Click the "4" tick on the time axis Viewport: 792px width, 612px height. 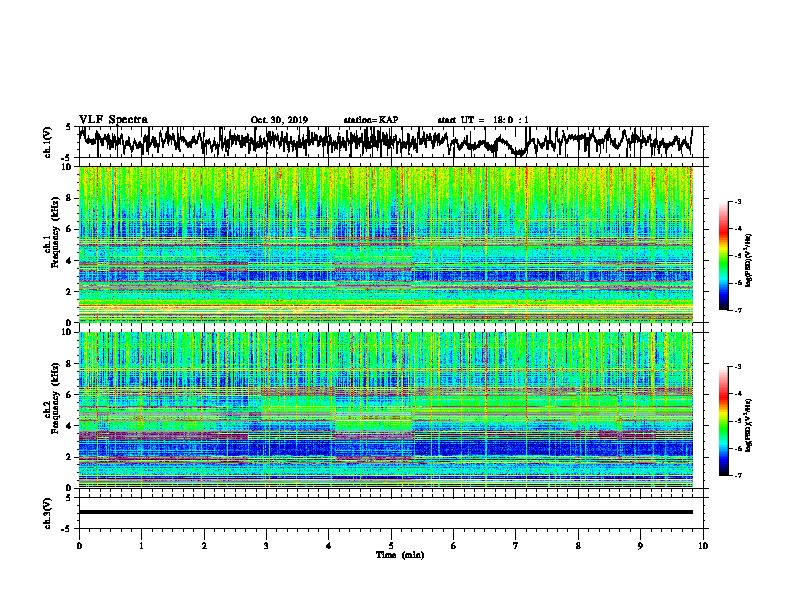329,546
